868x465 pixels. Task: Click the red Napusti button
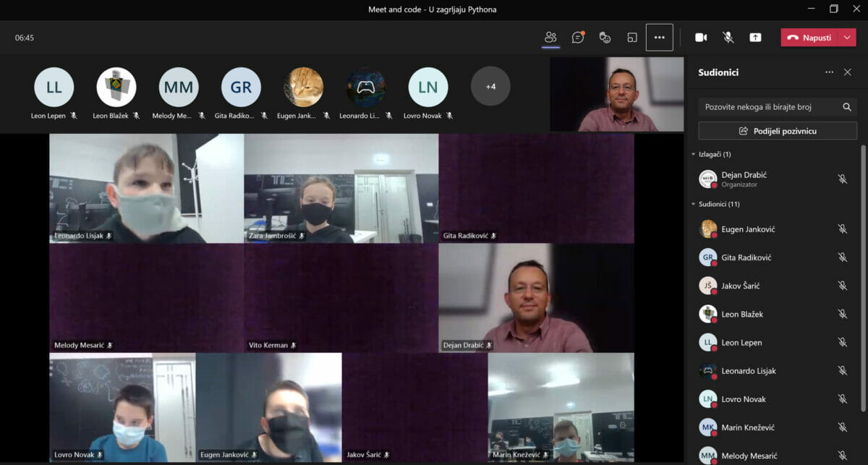(x=809, y=38)
